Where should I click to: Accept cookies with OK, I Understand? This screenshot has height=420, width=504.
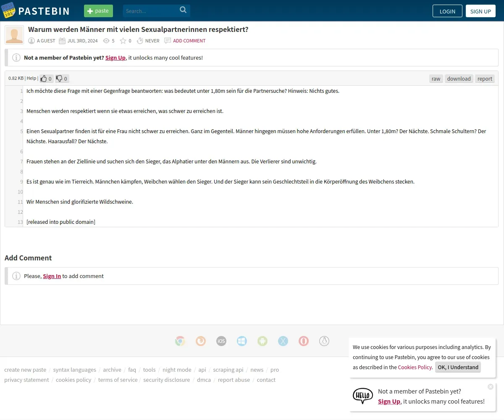458,367
